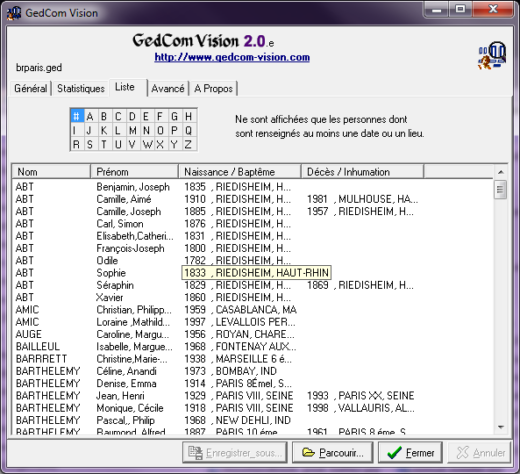The height and width of the screenshot is (474, 520).
Task: Filter names by letter U
Action: (118, 144)
